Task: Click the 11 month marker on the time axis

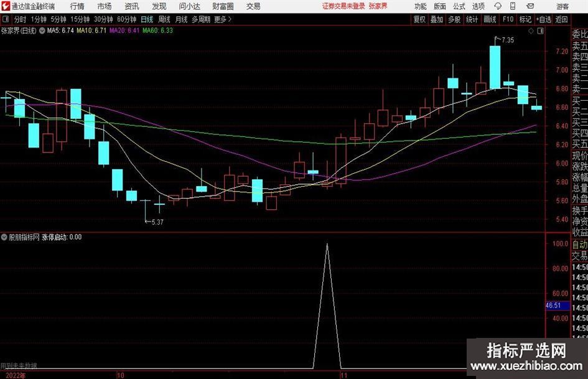Action: point(343,375)
